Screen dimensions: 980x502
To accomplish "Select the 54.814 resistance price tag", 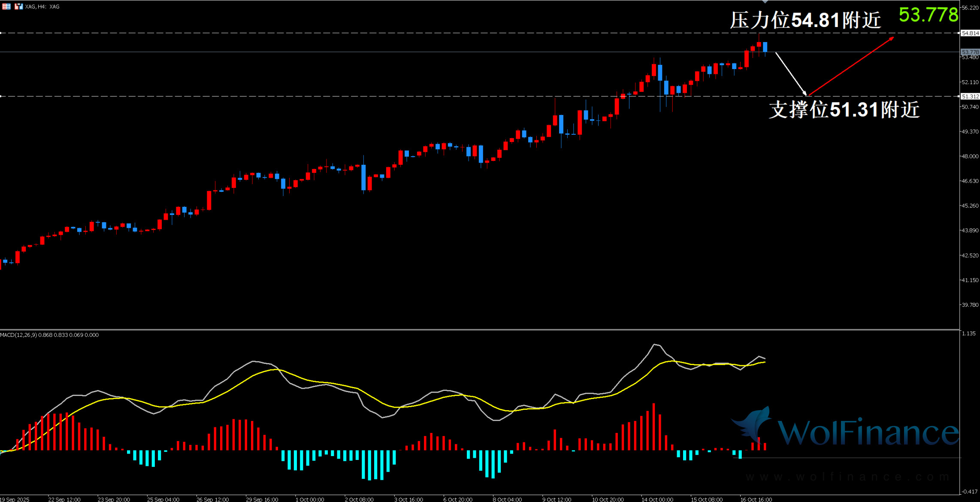I will click(x=970, y=33).
